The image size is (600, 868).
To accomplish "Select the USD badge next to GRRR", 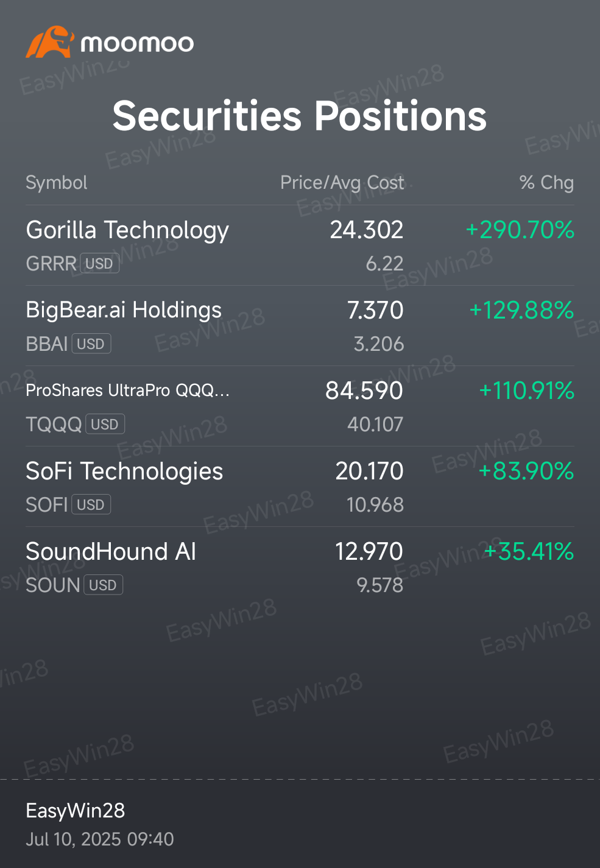I will click(99, 264).
